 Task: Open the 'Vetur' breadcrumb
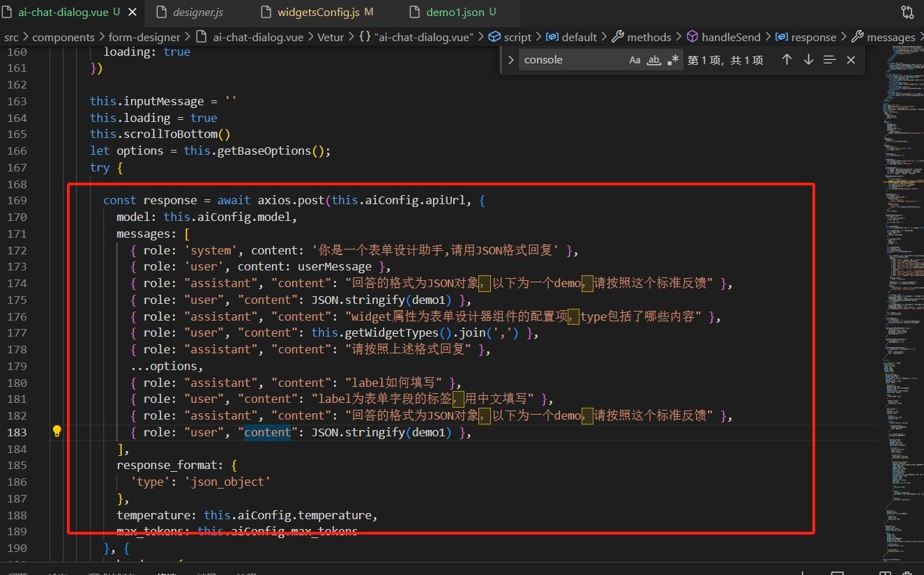click(331, 37)
